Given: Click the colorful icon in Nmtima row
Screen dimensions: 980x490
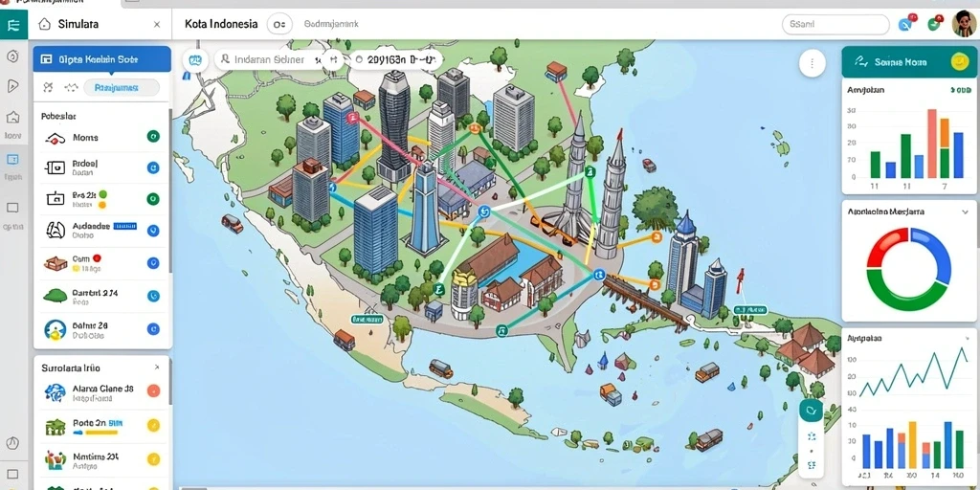Looking at the screenshot, I should [55, 460].
